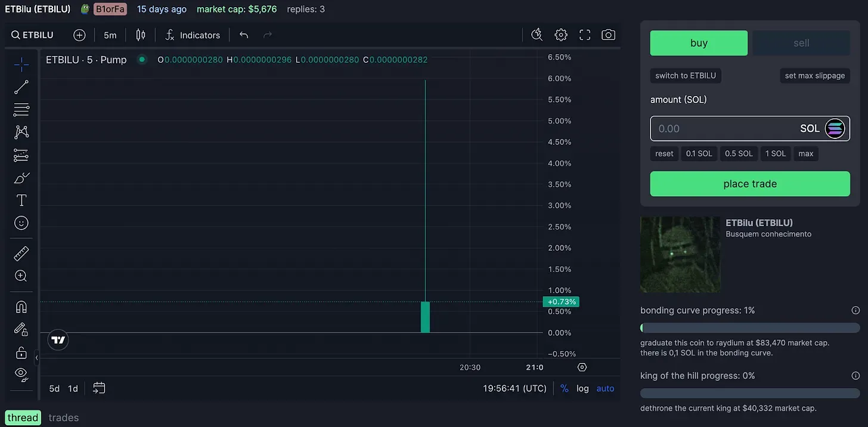Click the TradingView logo on chart
This screenshot has height=427, width=868.
[58, 340]
